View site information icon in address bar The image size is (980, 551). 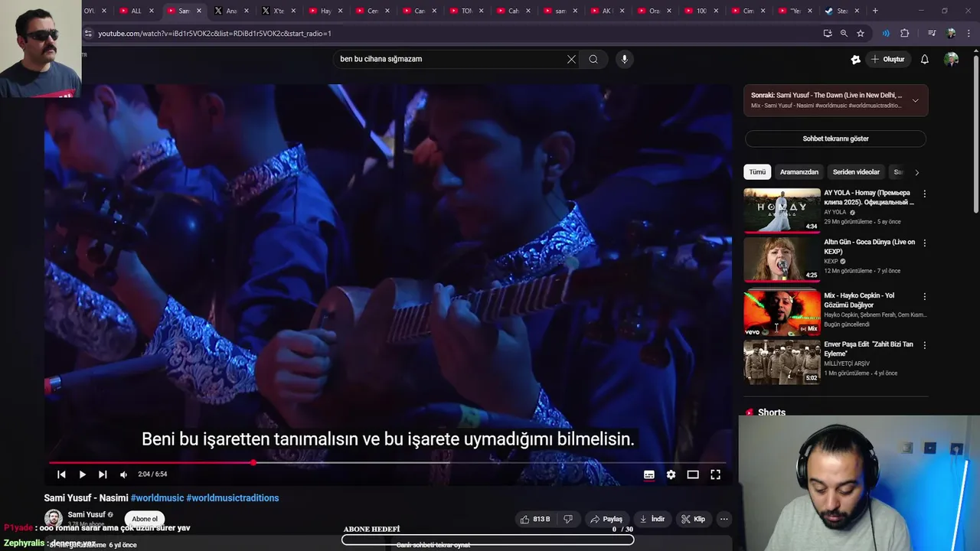[88, 34]
